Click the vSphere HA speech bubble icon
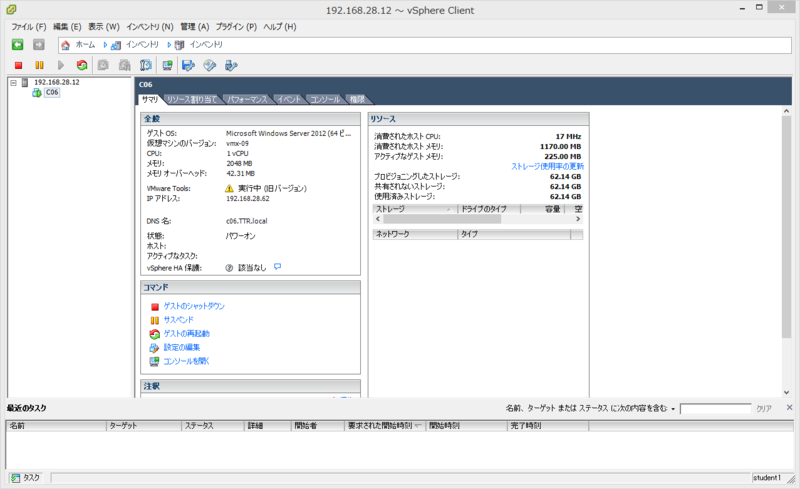The height and width of the screenshot is (489, 800). (x=277, y=266)
